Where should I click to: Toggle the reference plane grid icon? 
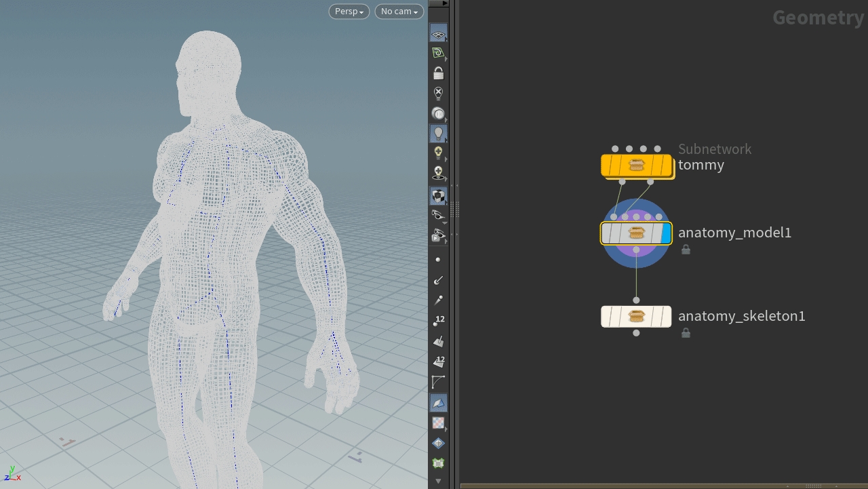tap(438, 34)
